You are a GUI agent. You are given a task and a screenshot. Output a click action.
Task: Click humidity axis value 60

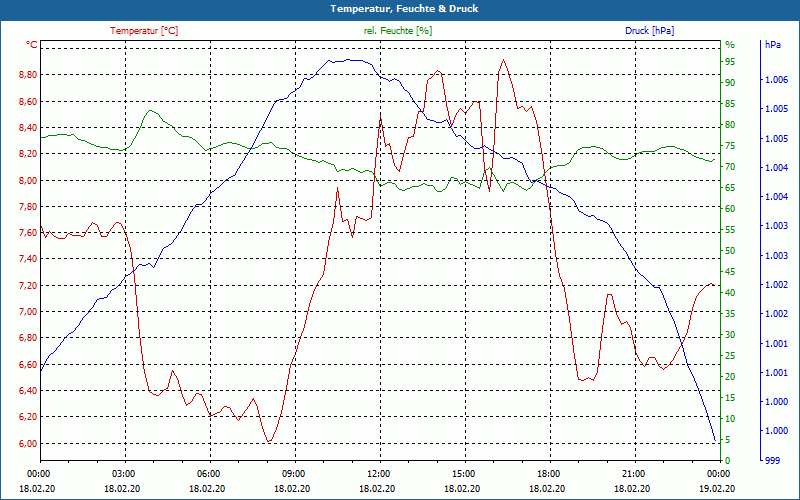(730, 209)
